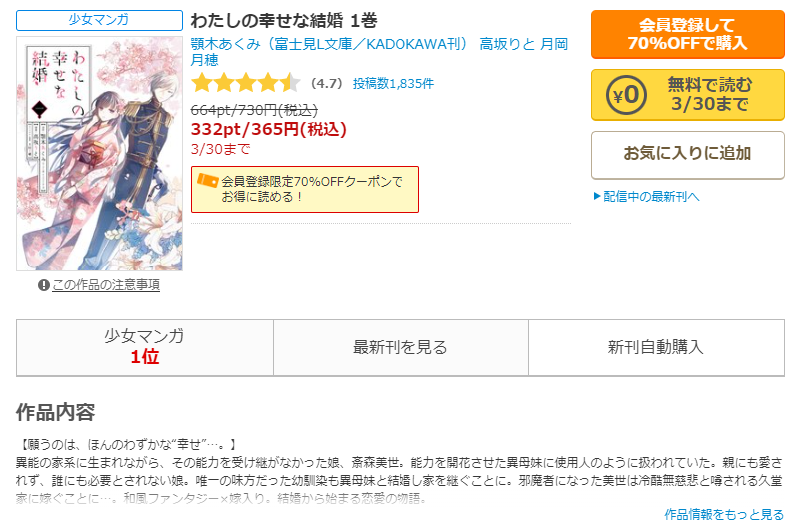The image size is (801, 532).
Task: Click 会員登録して70%OFFで購入 button
Action: click(687, 34)
